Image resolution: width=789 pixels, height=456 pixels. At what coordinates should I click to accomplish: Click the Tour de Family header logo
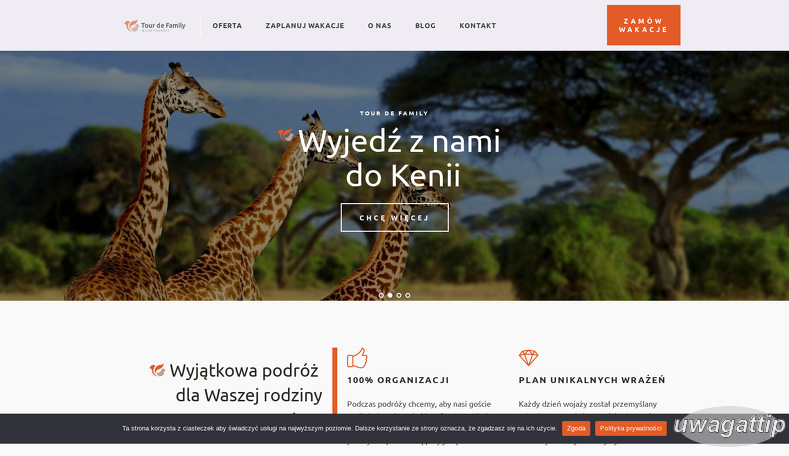155,26
